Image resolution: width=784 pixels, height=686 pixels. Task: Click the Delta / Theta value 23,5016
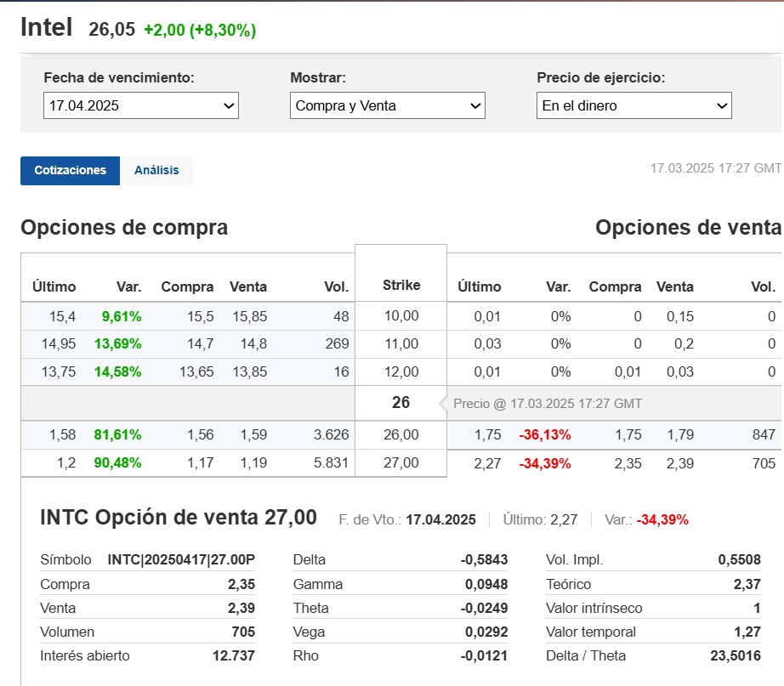[x=736, y=655]
